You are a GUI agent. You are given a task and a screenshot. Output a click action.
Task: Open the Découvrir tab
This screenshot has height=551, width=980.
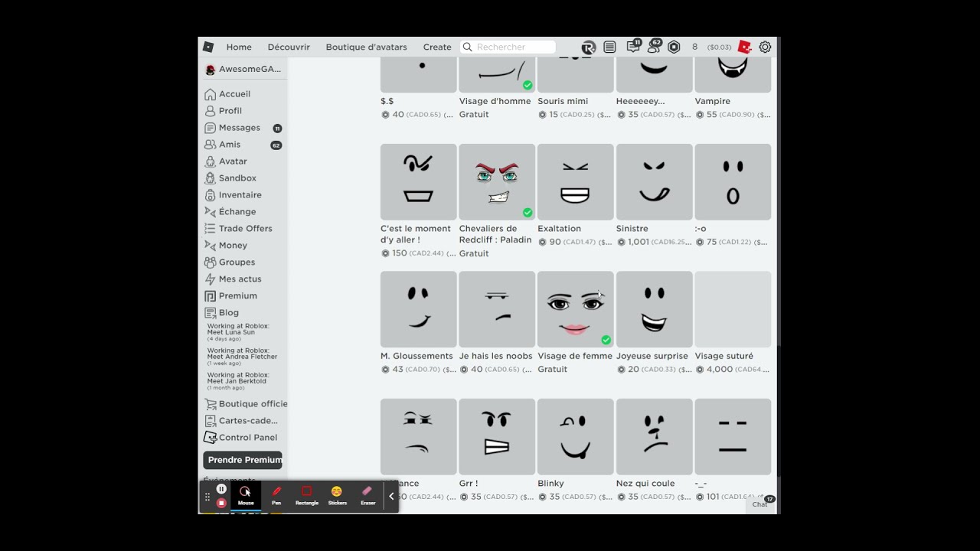coord(289,47)
